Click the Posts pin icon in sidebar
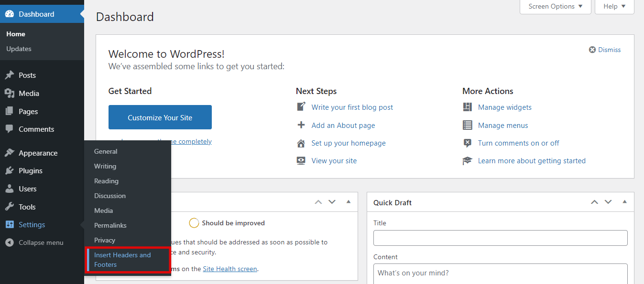The height and width of the screenshot is (284, 644). 9,75
